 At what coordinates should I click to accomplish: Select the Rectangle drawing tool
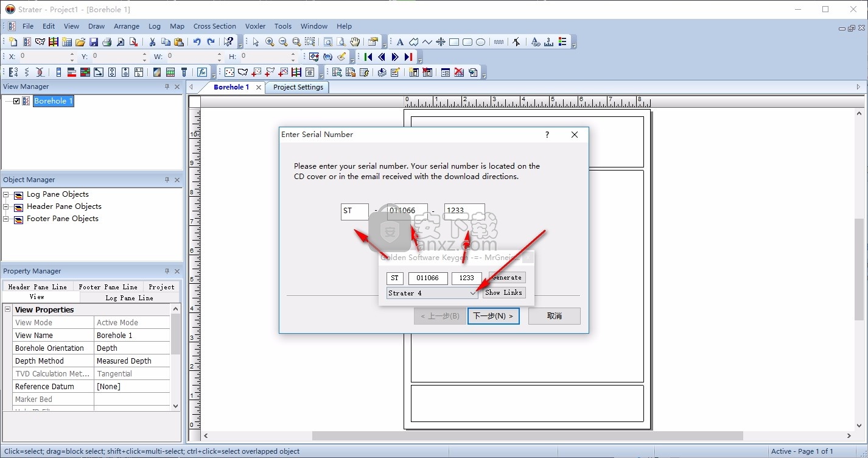pos(454,42)
